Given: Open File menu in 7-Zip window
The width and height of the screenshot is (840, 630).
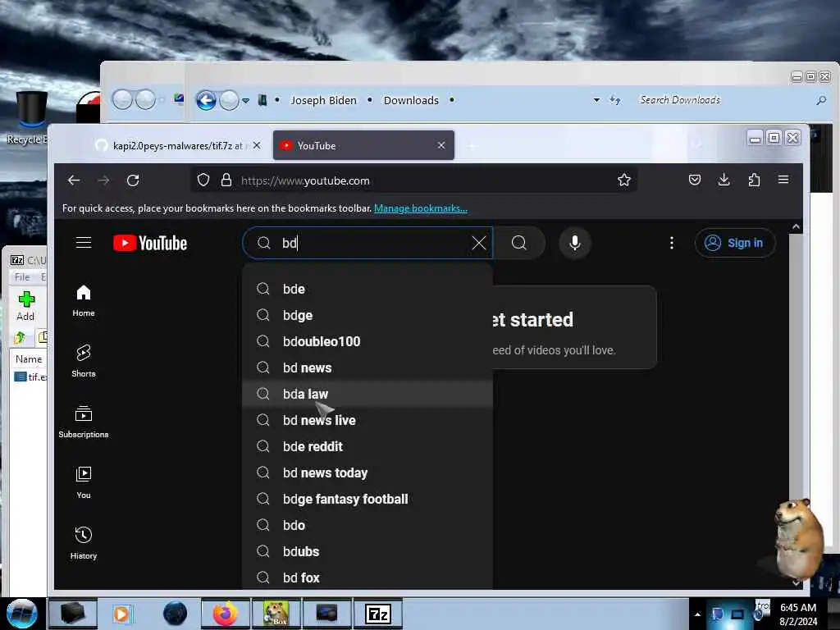Looking at the screenshot, I should click(x=22, y=277).
